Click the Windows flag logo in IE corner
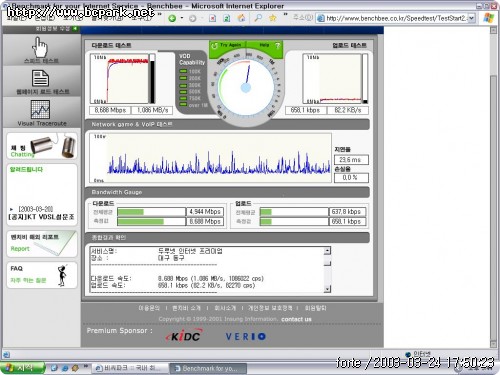 tap(489, 18)
